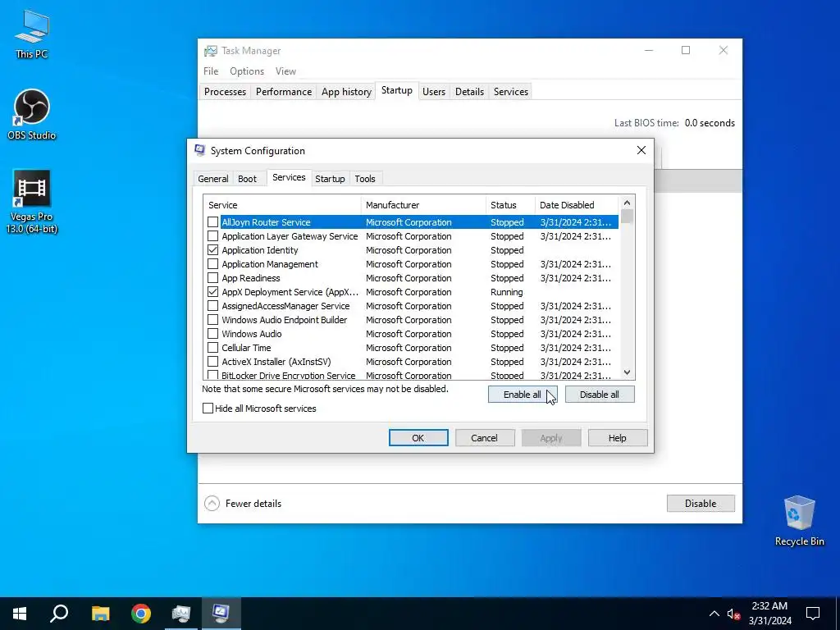Confirm with the OK button
This screenshot has height=630, width=840.
(x=418, y=438)
